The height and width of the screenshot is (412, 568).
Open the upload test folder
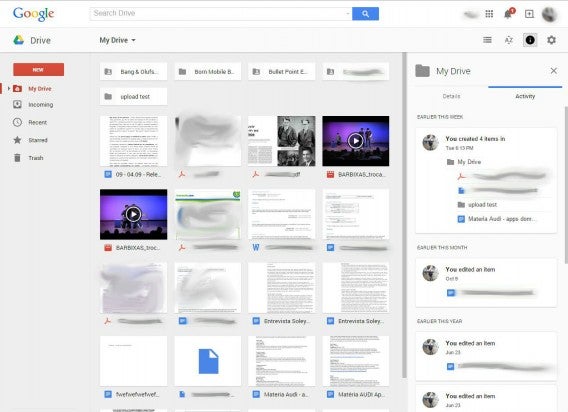click(x=134, y=96)
